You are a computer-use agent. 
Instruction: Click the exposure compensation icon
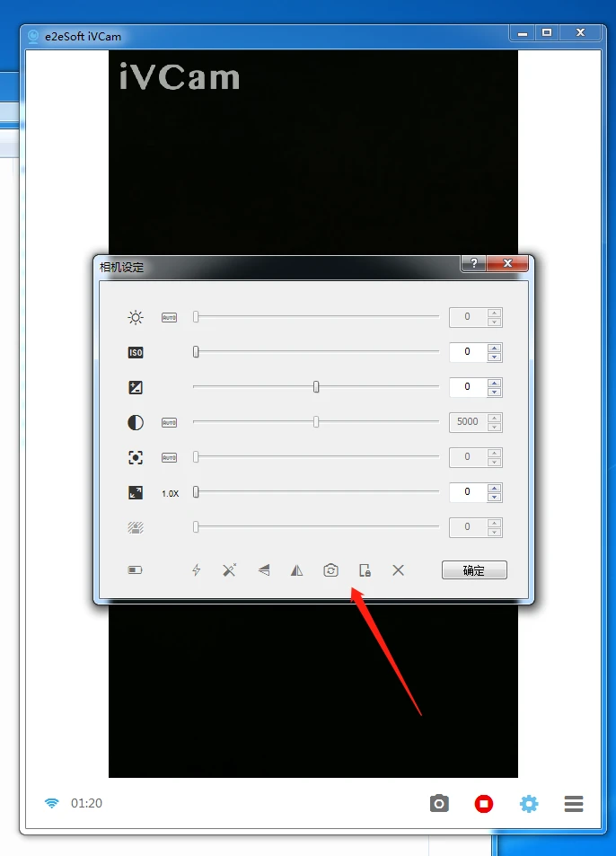point(136,388)
